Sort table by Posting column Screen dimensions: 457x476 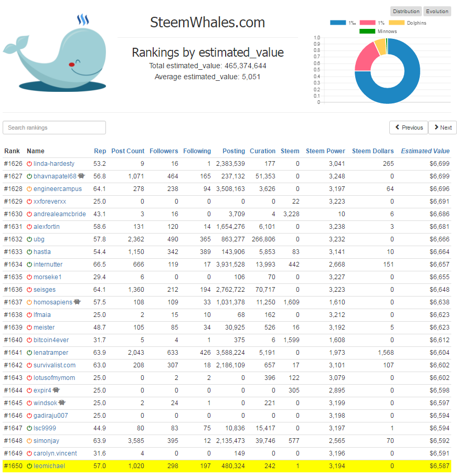(x=233, y=151)
